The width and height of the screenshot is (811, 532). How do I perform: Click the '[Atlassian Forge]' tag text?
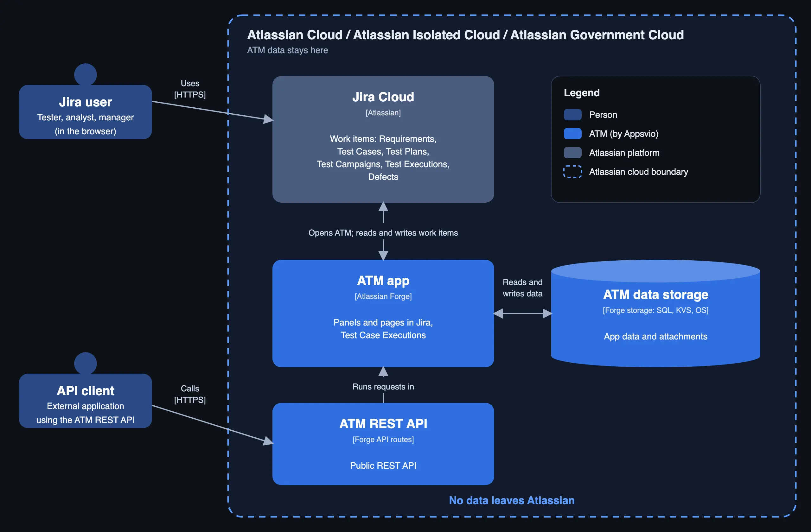[383, 296]
